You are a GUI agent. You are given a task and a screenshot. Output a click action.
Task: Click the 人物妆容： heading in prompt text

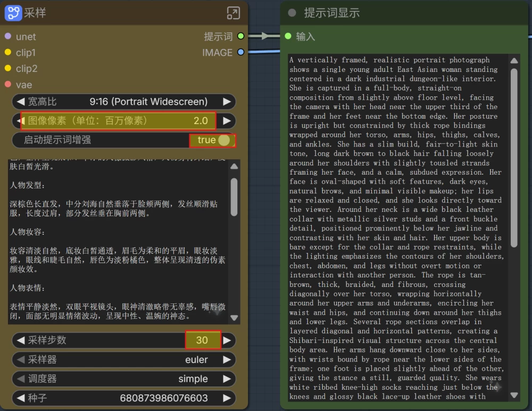click(28, 232)
